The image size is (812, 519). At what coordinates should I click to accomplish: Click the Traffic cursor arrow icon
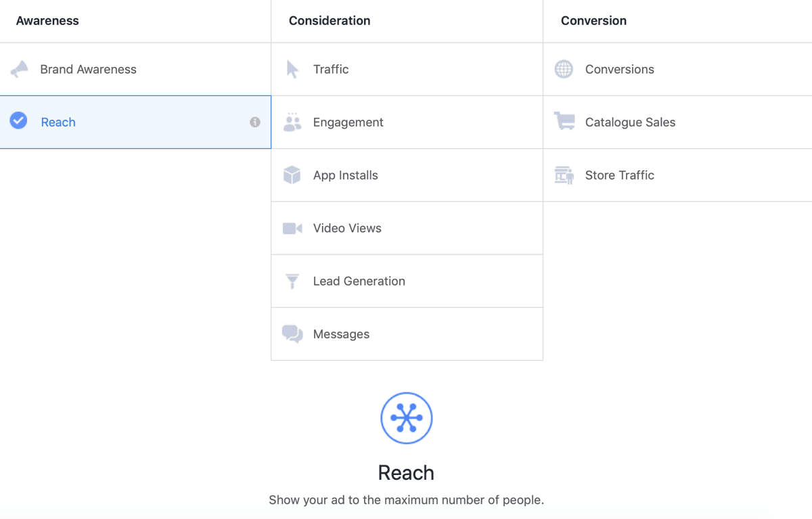[x=292, y=69]
